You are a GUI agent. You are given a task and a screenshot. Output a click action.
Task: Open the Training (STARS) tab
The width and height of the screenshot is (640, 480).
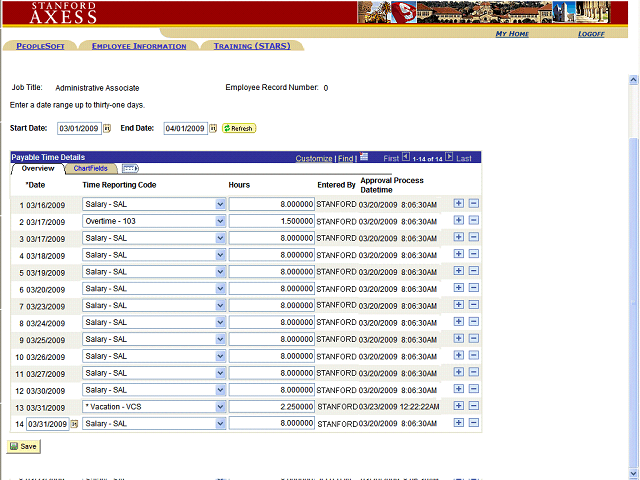click(251, 46)
